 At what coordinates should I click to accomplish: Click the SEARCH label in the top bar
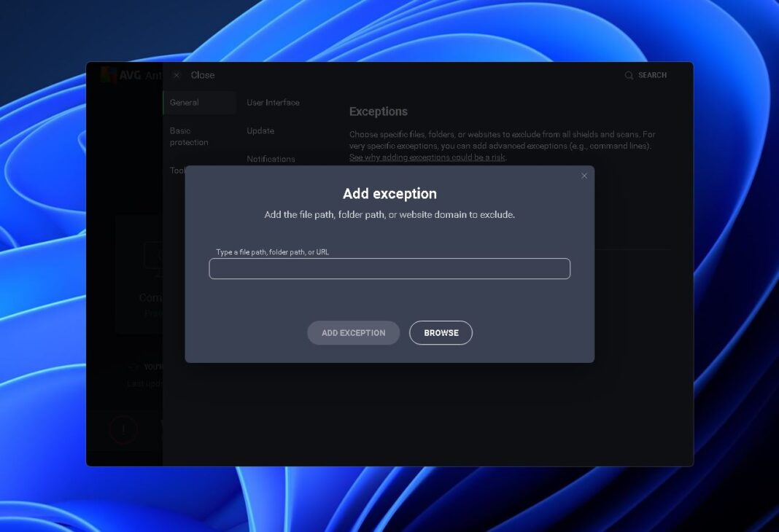click(x=652, y=75)
